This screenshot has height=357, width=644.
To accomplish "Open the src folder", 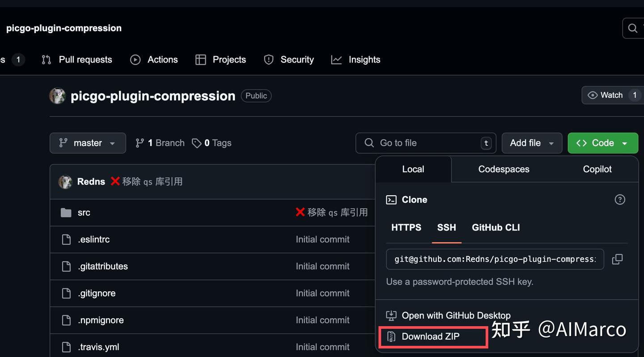I will 84,213.
